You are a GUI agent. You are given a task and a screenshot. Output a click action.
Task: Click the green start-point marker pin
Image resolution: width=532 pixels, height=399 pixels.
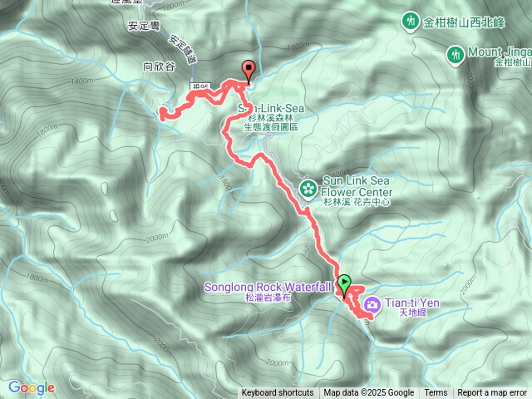pos(344,286)
